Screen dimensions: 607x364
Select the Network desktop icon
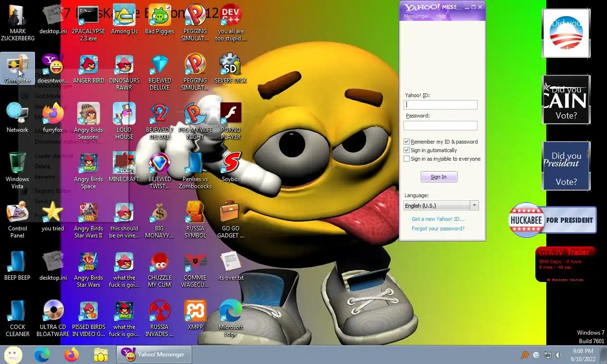point(18,118)
